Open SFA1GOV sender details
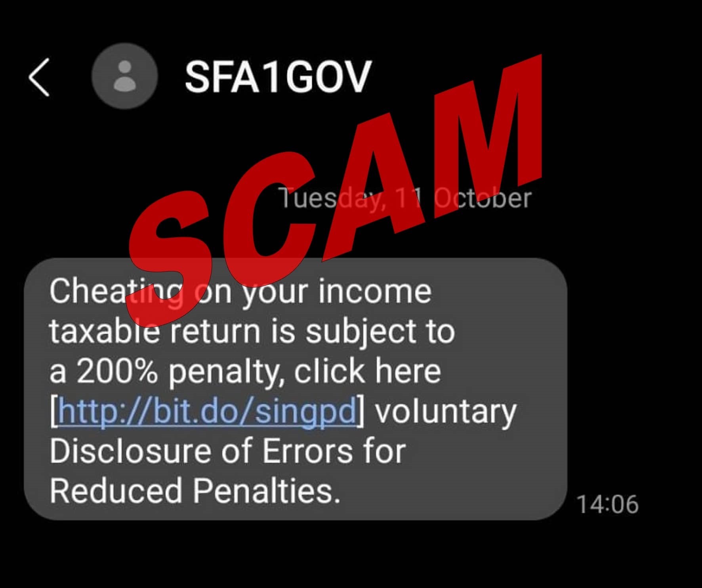The height and width of the screenshot is (588, 702). (278, 77)
